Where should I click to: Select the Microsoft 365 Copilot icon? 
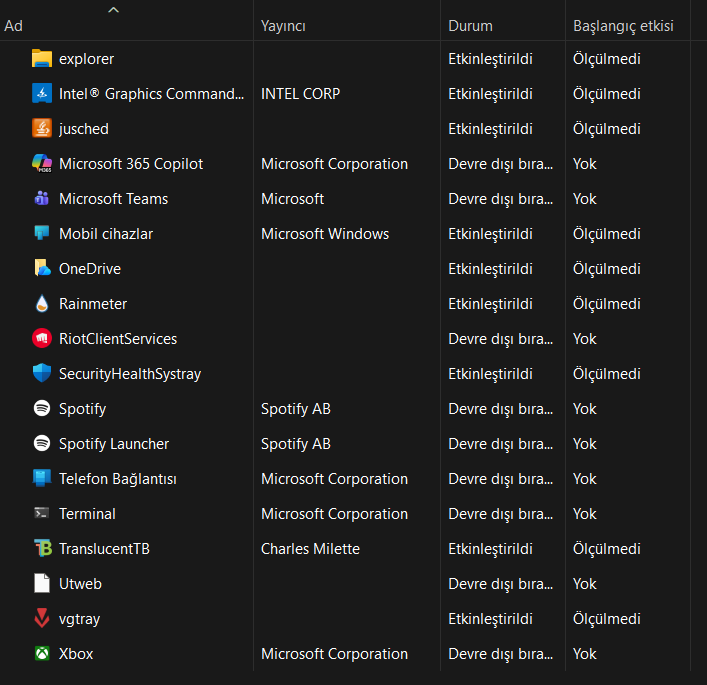[42, 163]
